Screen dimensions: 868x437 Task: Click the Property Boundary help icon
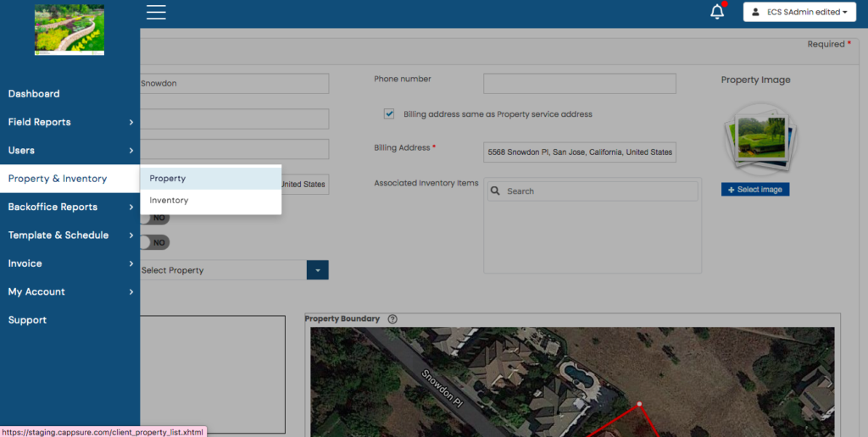(392, 319)
